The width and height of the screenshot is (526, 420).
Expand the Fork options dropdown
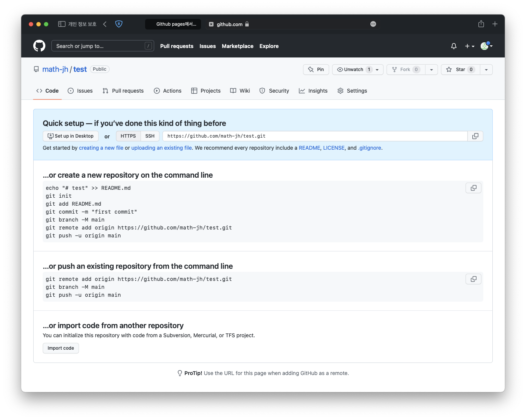(432, 69)
